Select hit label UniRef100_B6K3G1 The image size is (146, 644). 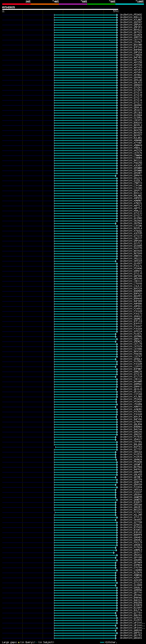pyautogui.click(x=131, y=615)
